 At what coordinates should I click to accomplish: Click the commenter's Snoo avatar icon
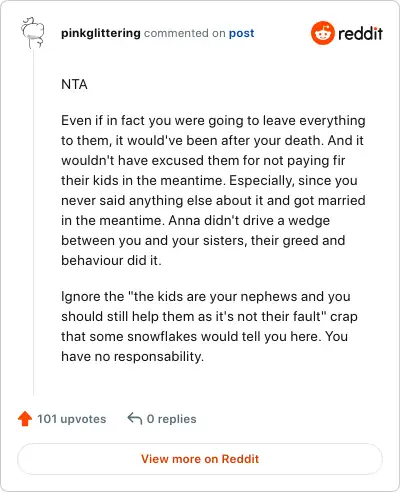pos(33,33)
